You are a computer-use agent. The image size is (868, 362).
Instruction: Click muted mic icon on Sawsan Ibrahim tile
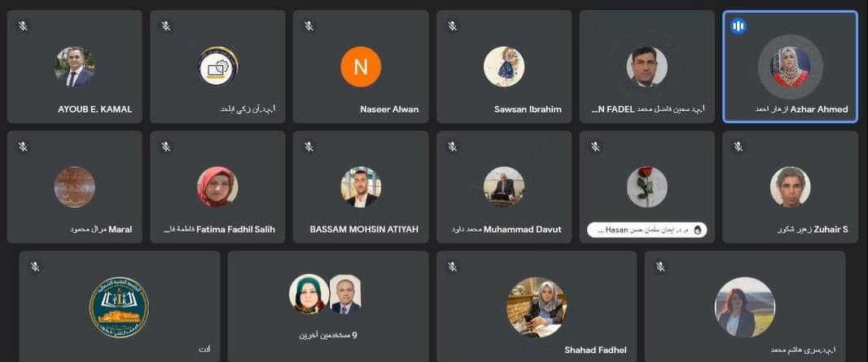pos(452,26)
